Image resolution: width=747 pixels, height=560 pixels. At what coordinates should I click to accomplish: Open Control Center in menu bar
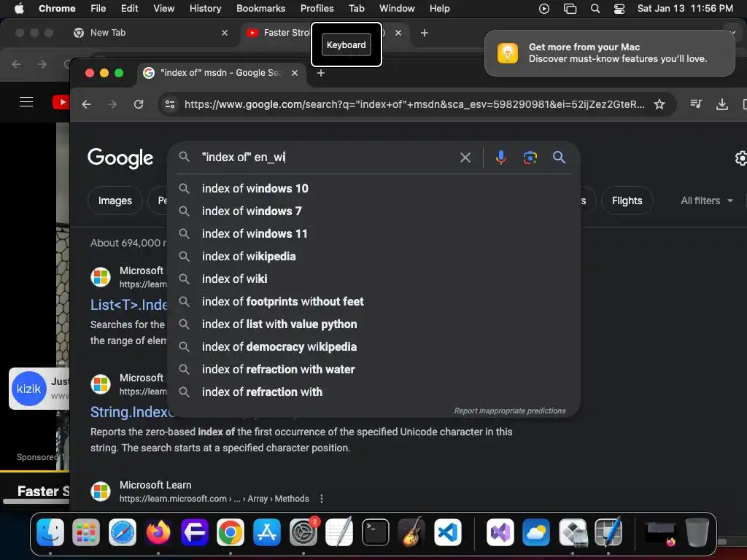[x=619, y=9]
